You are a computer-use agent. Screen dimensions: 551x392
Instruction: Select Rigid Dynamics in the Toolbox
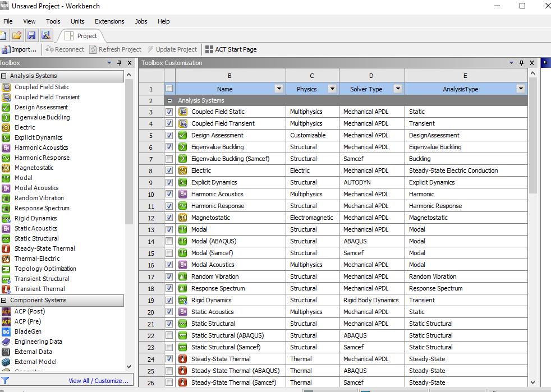pos(35,218)
